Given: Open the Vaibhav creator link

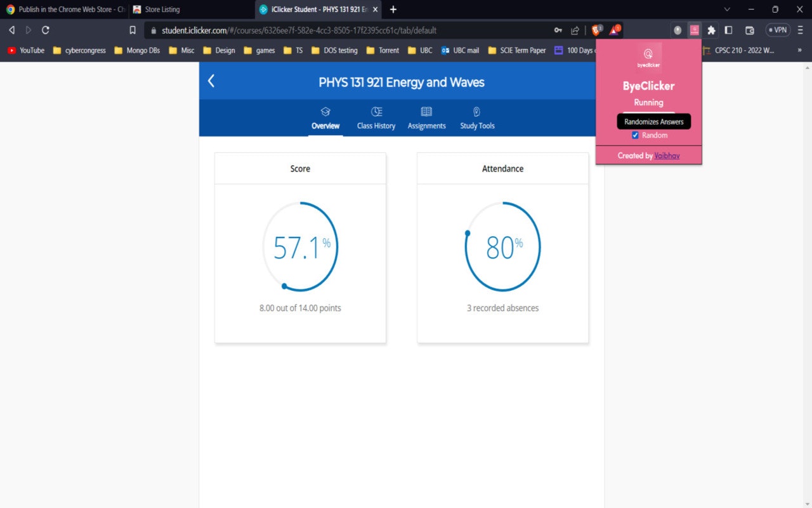Looking at the screenshot, I should pos(667,156).
